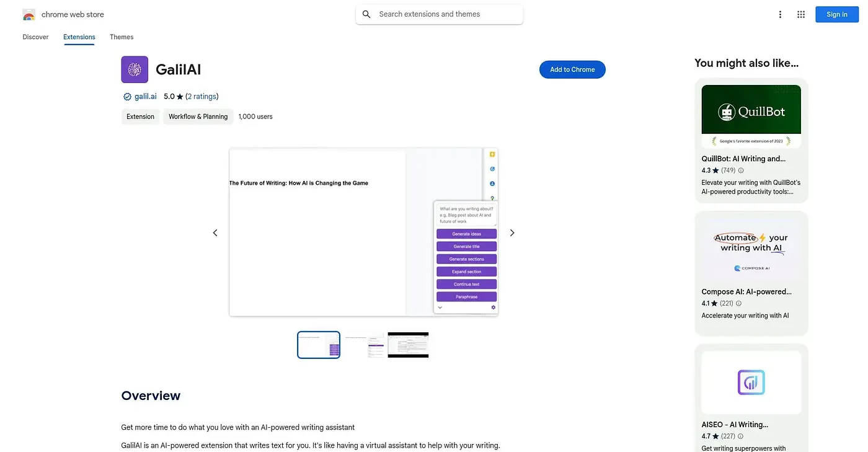Focus the Search extensions and themes field
This screenshot has width=868, height=452.
tap(439, 14)
